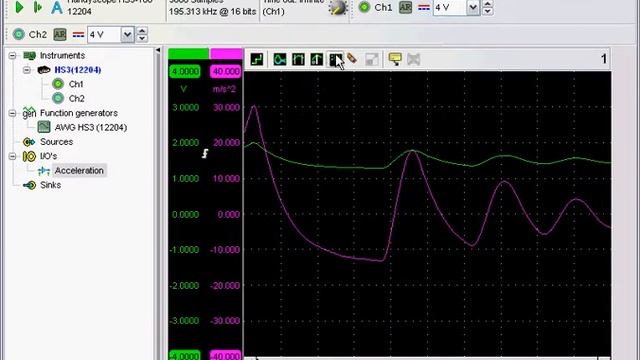Select the Sources tree item
This screenshot has height=360, width=640.
click(56, 142)
